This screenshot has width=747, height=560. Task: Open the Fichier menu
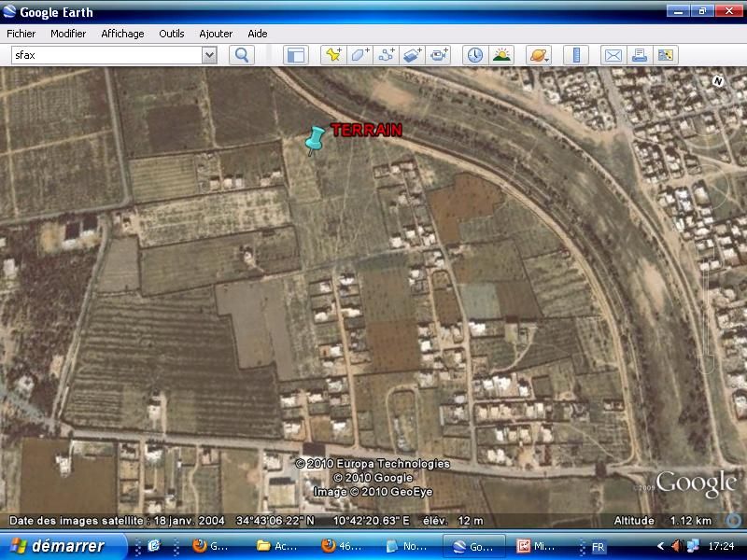pos(21,34)
